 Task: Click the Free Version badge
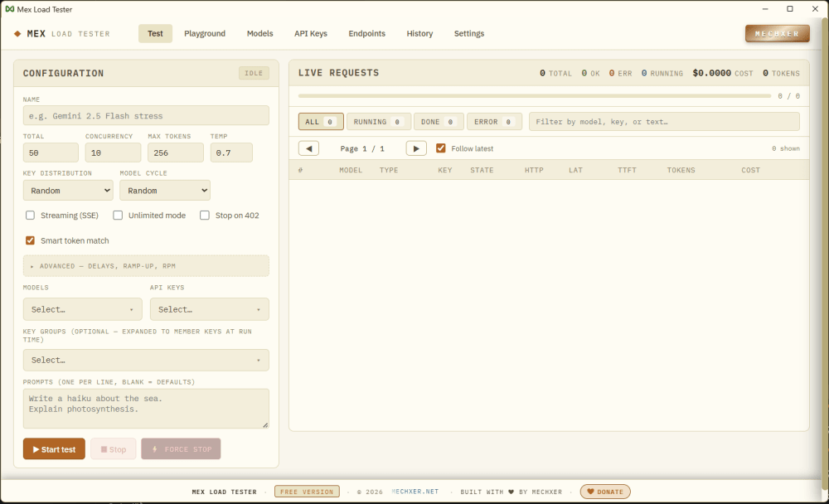[x=307, y=492]
